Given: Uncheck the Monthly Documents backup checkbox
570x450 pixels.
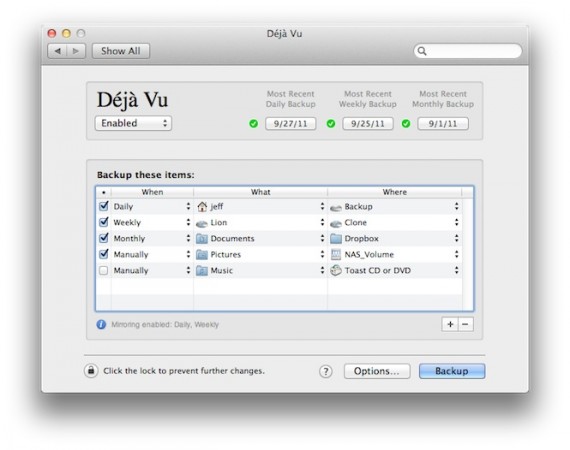Looking at the screenshot, I should 104,238.
